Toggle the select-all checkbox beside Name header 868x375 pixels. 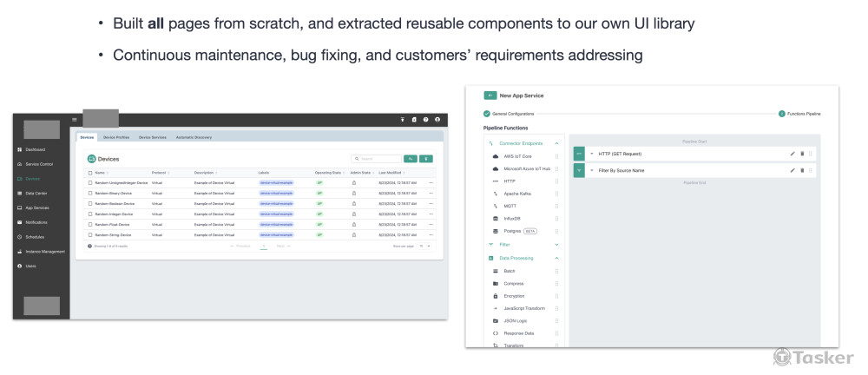click(90, 173)
